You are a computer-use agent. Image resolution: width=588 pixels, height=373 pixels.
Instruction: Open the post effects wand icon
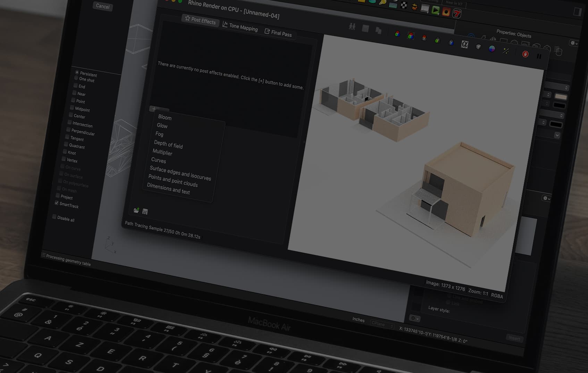click(506, 51)
